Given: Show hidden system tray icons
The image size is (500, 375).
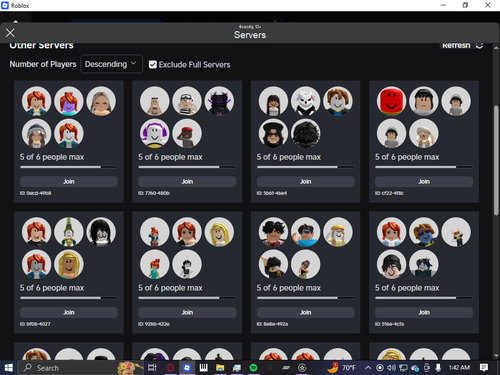Looking at the screenshot, I should coord(368,368).
